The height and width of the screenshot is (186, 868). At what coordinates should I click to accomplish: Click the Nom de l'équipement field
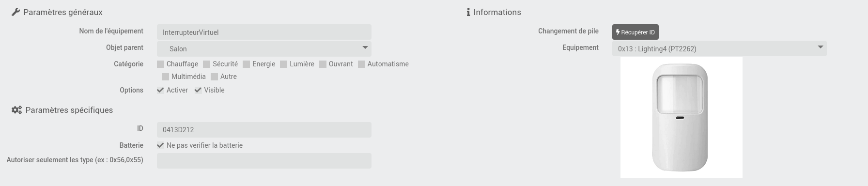pos(264,32)
